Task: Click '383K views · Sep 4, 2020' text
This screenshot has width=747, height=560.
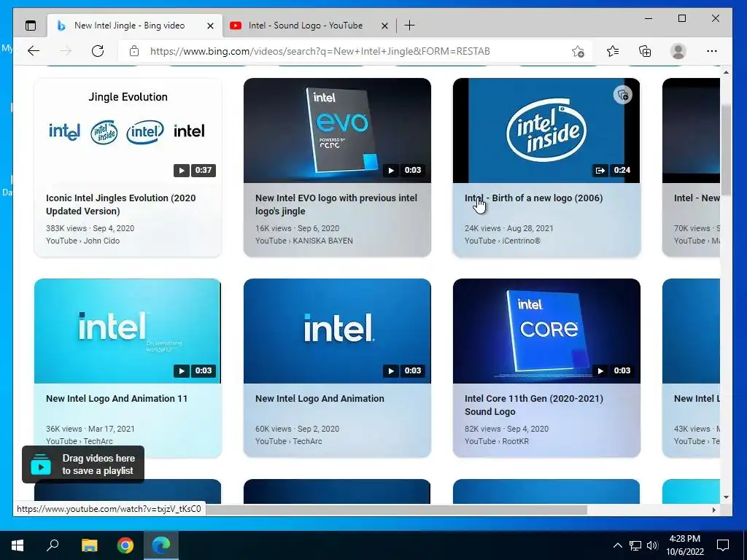Action: point(90,228)
